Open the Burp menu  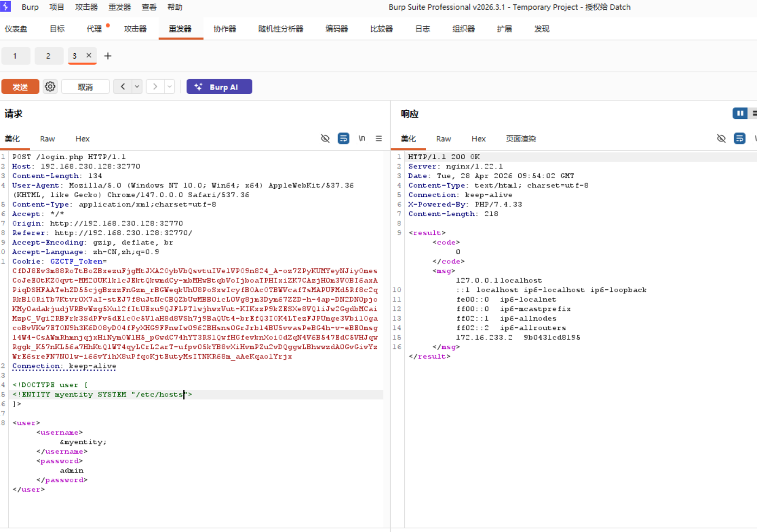[30, 7]
